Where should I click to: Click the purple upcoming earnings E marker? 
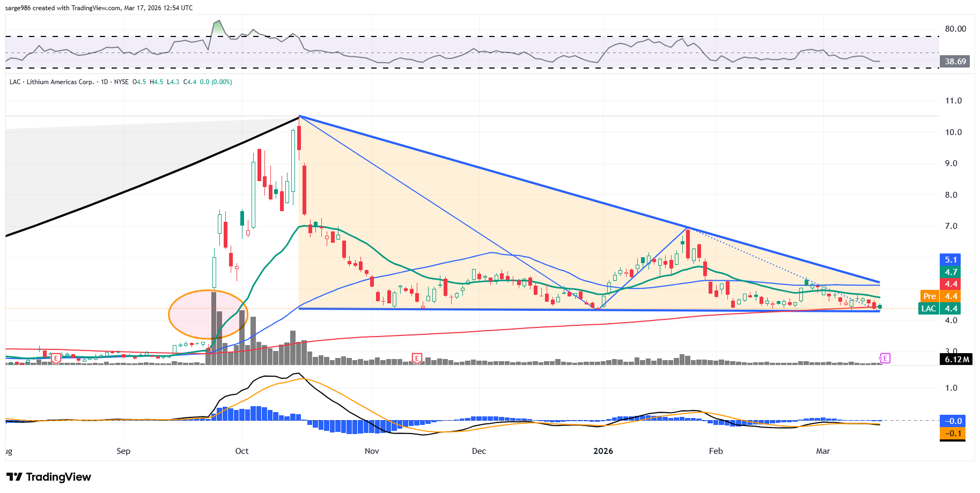(885, 358)
